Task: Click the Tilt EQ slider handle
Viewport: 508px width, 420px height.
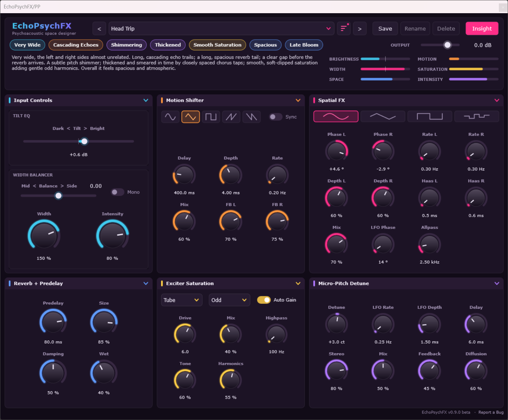Action: point(84,141)
